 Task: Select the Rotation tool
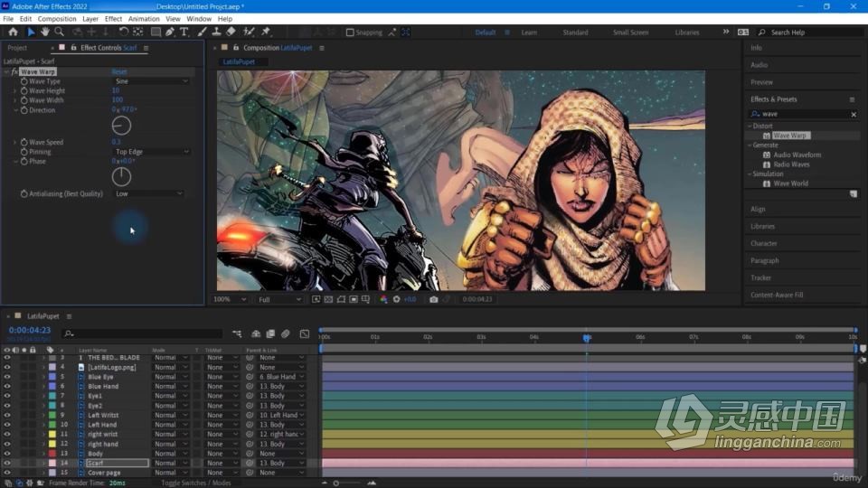(x=124, y=33)
